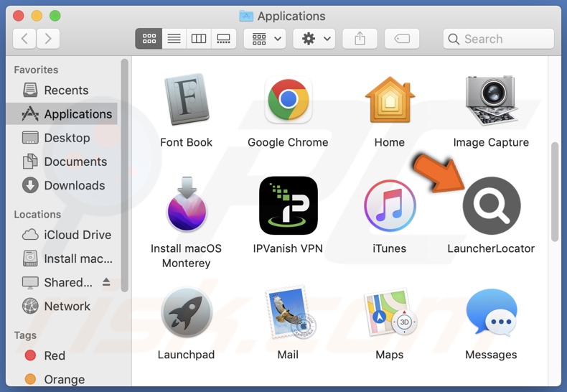Click the sidebar scrollbar
The width and height of the screenshot is (567, 392).
point(124,175)
